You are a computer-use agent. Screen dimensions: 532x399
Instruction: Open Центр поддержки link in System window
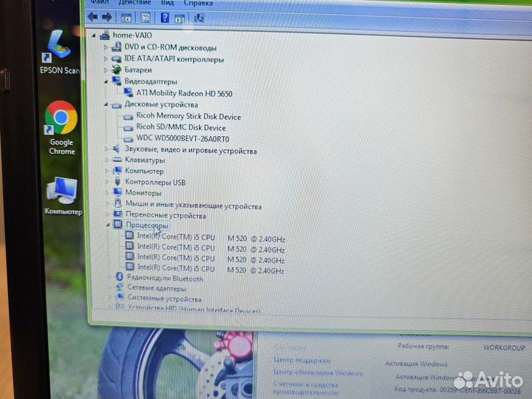click(x=302, y=361)
